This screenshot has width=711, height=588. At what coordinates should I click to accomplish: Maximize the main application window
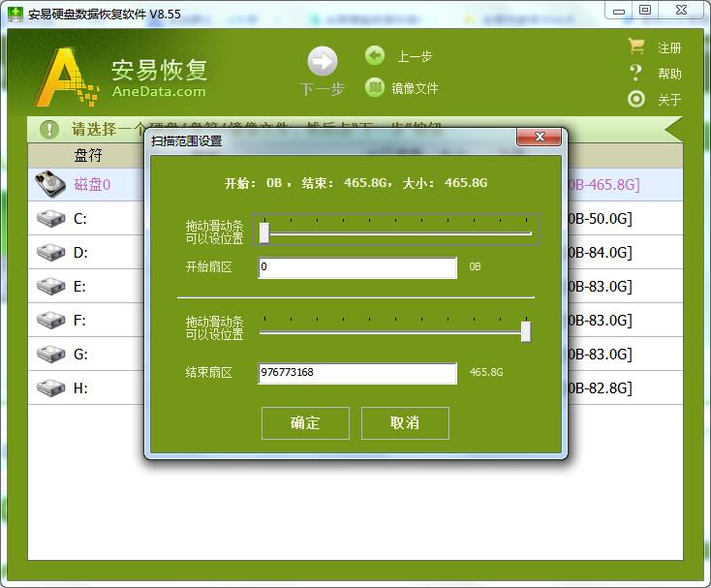coord(645,10)
